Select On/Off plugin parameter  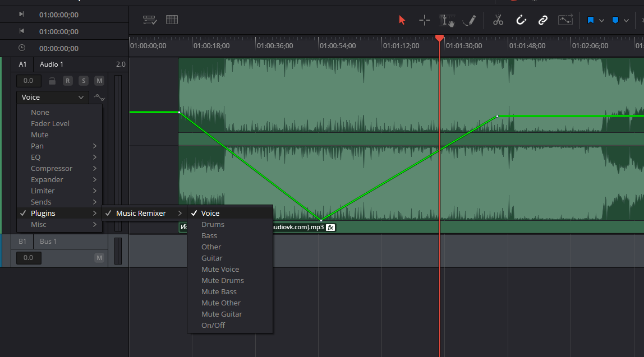pyautogui.click(x=230, y=326)
